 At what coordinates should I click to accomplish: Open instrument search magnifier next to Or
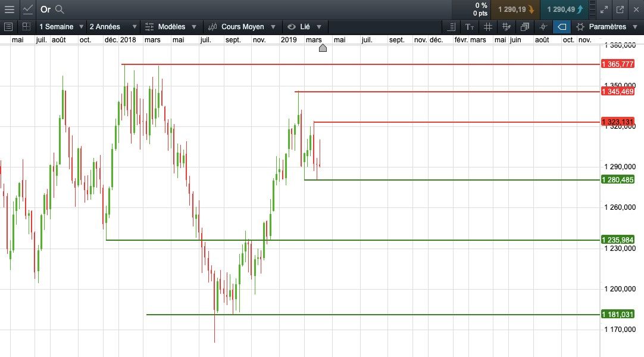click(x=60, y=9)
